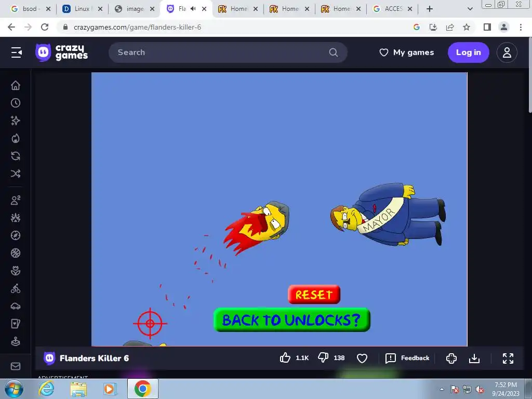Open New games sparkle icon in sidebar
This screenshot has width=532, height=399.
point(16,121)
